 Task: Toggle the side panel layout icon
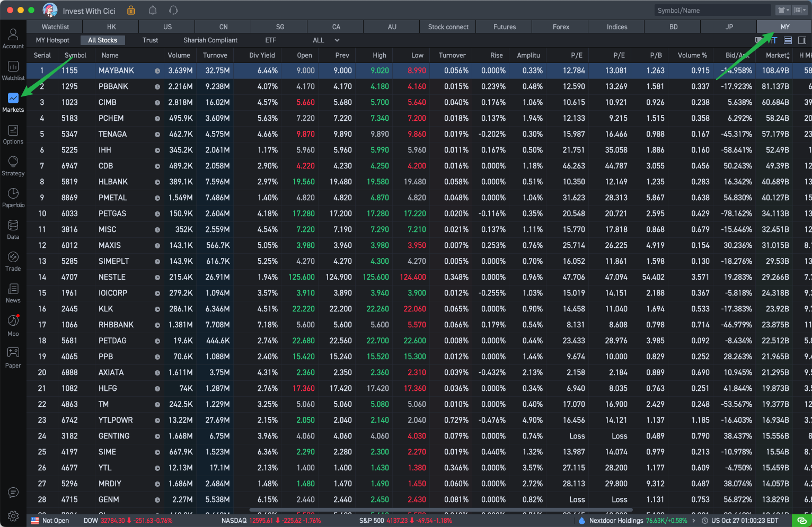pyautogui.click(x=802, y=40)
